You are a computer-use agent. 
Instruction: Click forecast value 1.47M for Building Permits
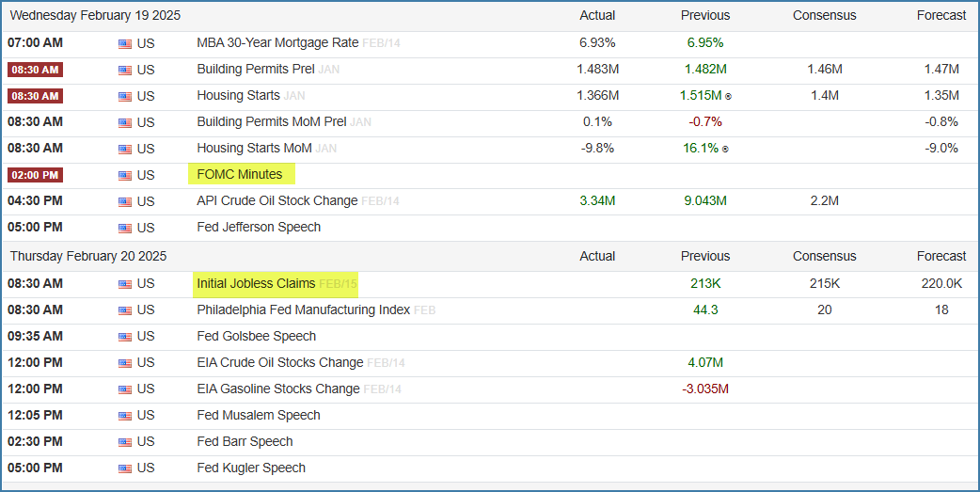tap(941, 70)
